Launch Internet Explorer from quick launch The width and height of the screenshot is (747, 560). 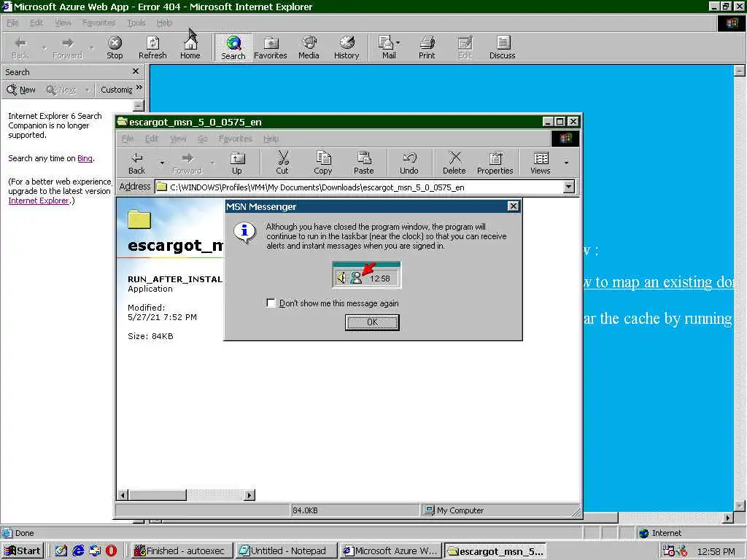click(78, 551)
